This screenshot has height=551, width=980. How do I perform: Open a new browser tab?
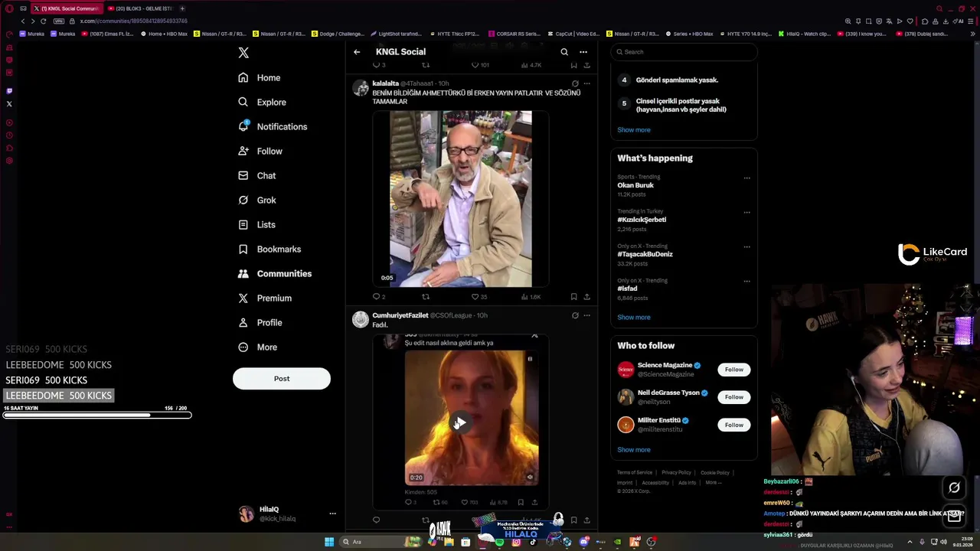click(x=182, y=8)
